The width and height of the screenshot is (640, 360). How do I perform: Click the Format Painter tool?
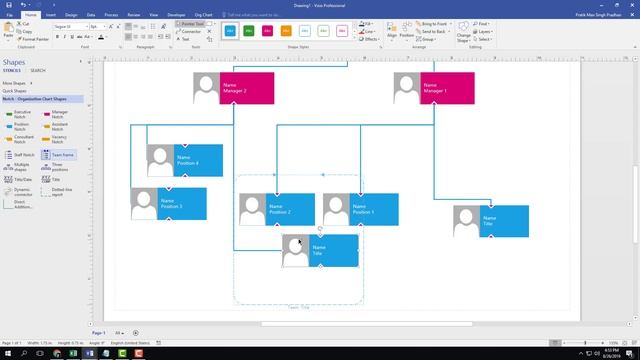coord(33,39)
